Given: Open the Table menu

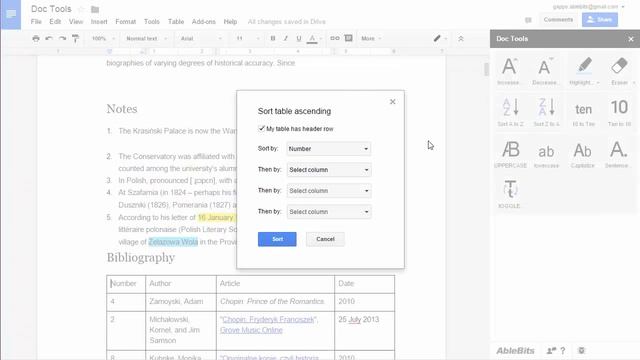Looking at the screenshot, I should (x=176, y=22).
